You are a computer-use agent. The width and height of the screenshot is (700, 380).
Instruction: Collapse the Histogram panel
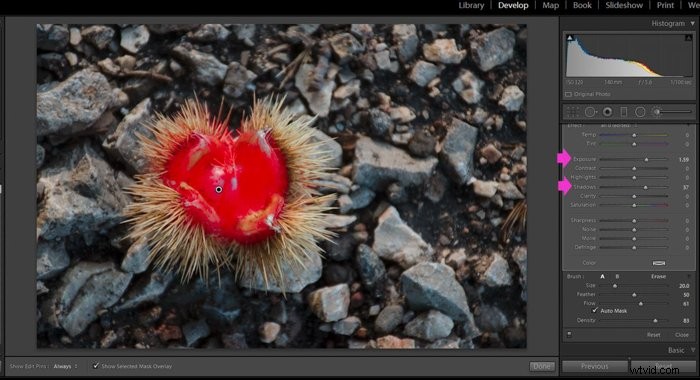point(693,23)
